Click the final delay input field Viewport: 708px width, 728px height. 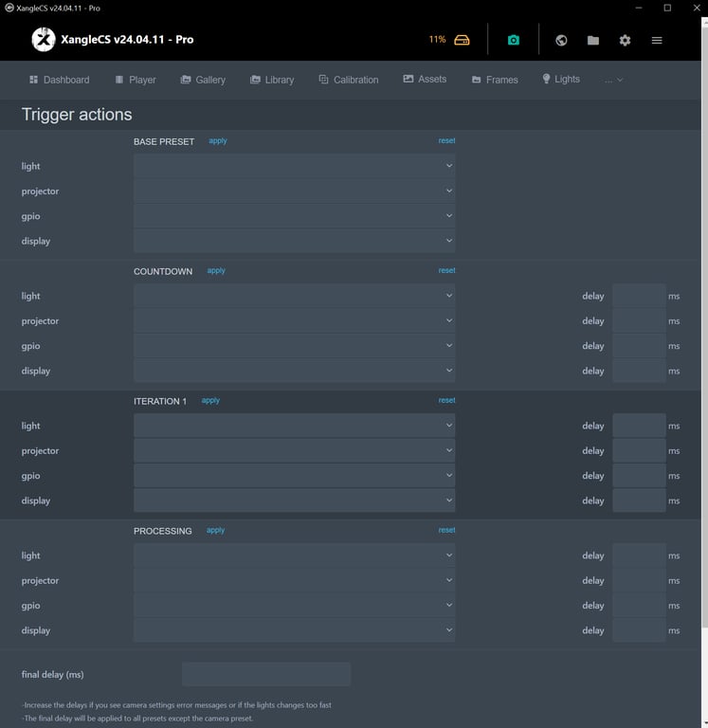[265, 674]
